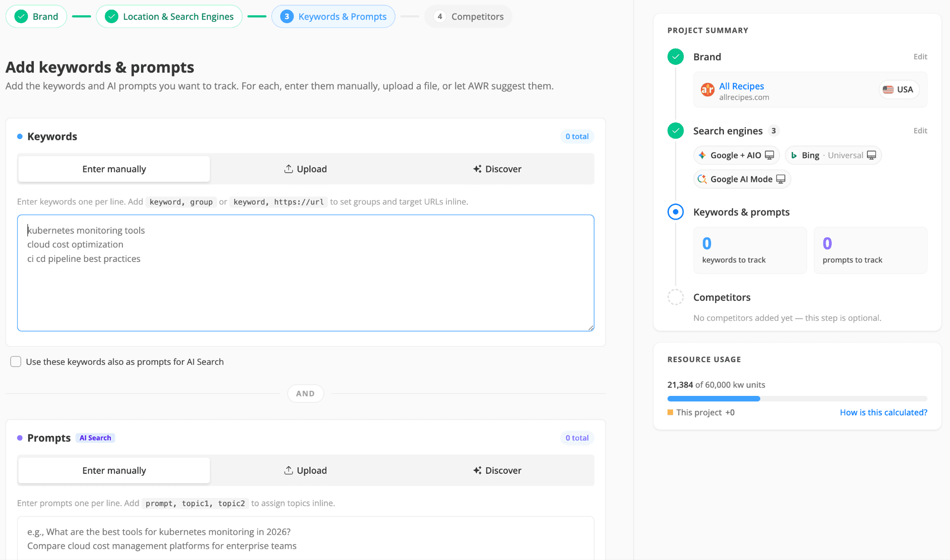This screenshot has width=950, height=560.
Task: Enable keywords also as prompts checkbox
Action: pyautogui.click(x=16, y=362)
